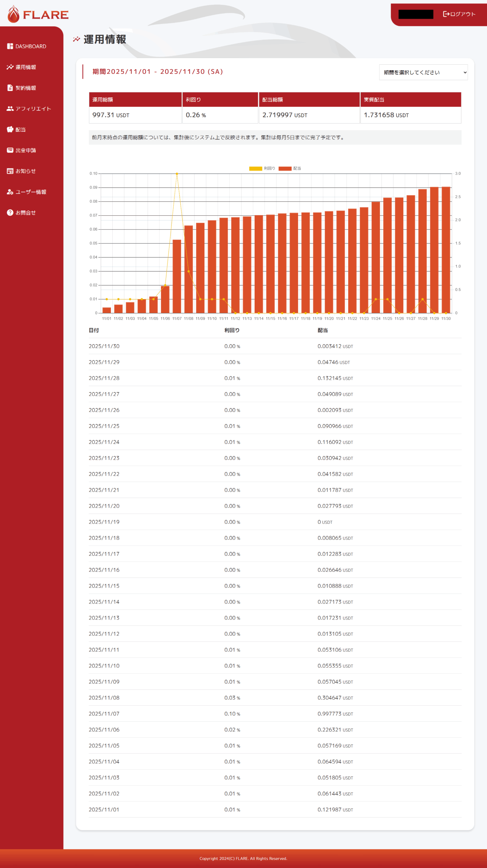Click the logout arrow icon

tap(446, 14)
